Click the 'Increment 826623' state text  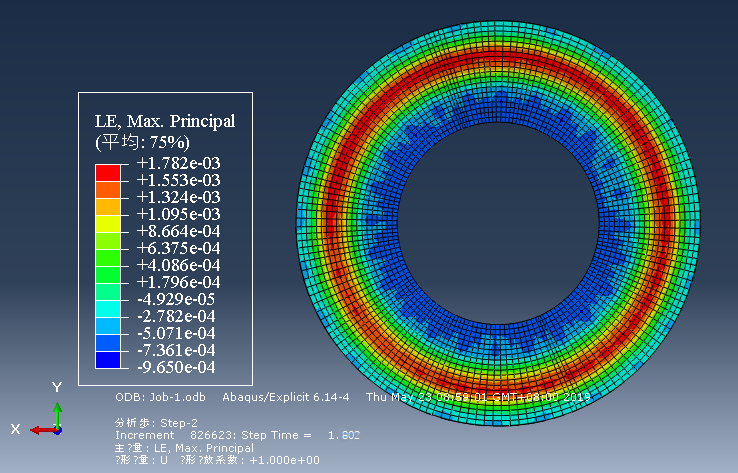[x=176, y=435]
